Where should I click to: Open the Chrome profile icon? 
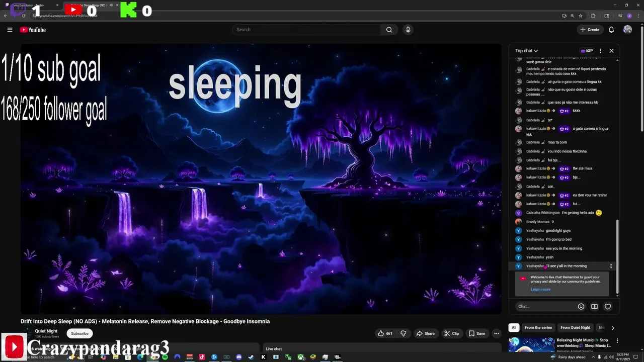tap(629, 16)
